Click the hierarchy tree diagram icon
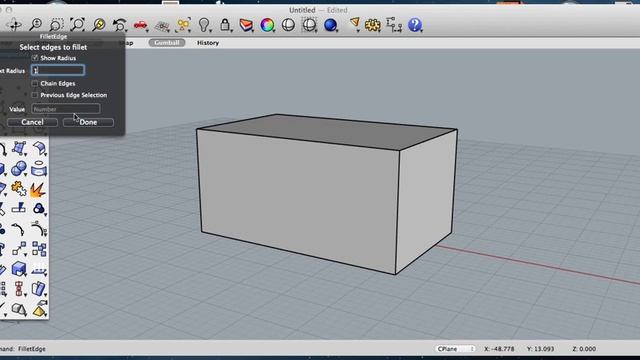 pos(394,25)
